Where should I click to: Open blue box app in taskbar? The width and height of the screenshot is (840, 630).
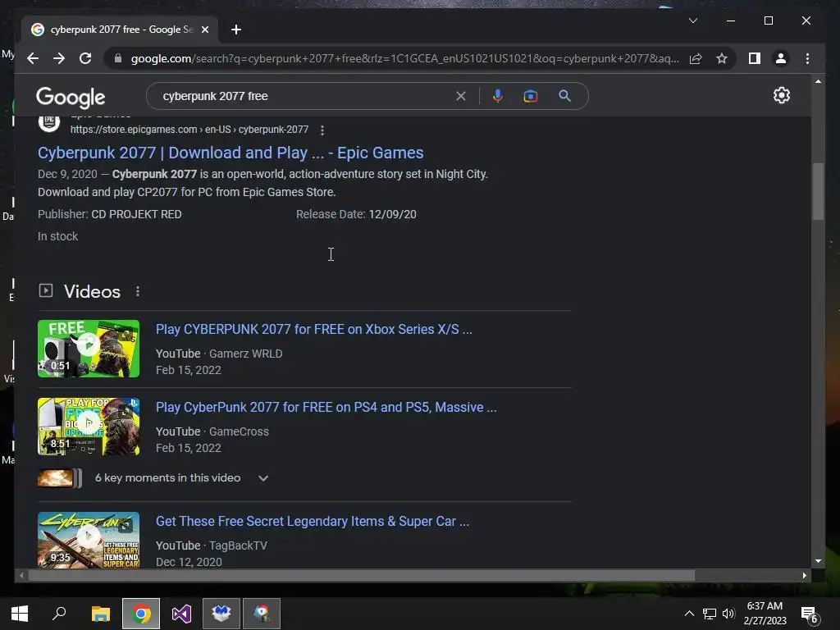[221, 614]
